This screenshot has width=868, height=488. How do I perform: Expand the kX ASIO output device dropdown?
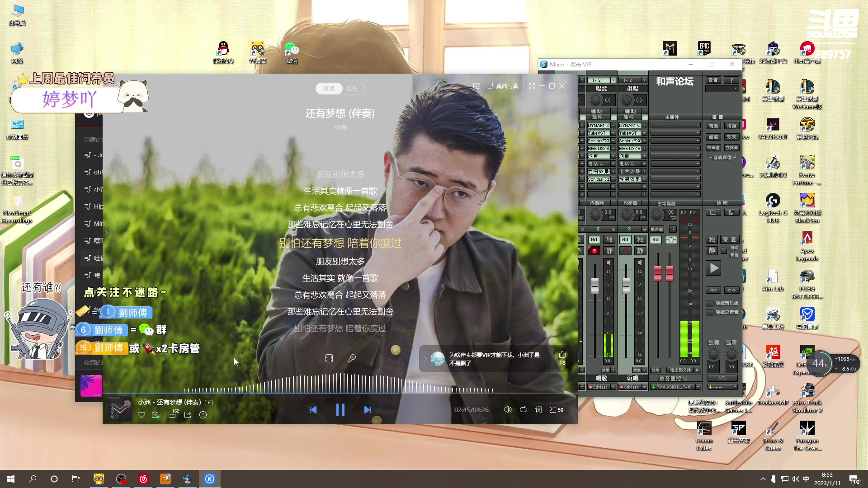point(698,387)
